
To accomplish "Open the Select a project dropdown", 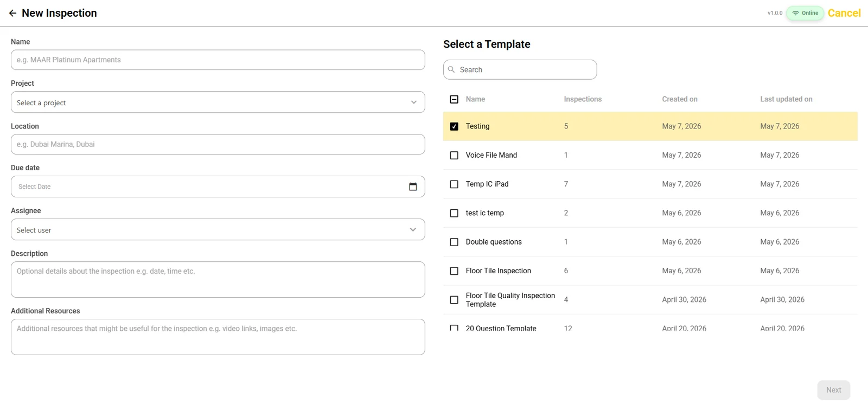I will point(218,102).
